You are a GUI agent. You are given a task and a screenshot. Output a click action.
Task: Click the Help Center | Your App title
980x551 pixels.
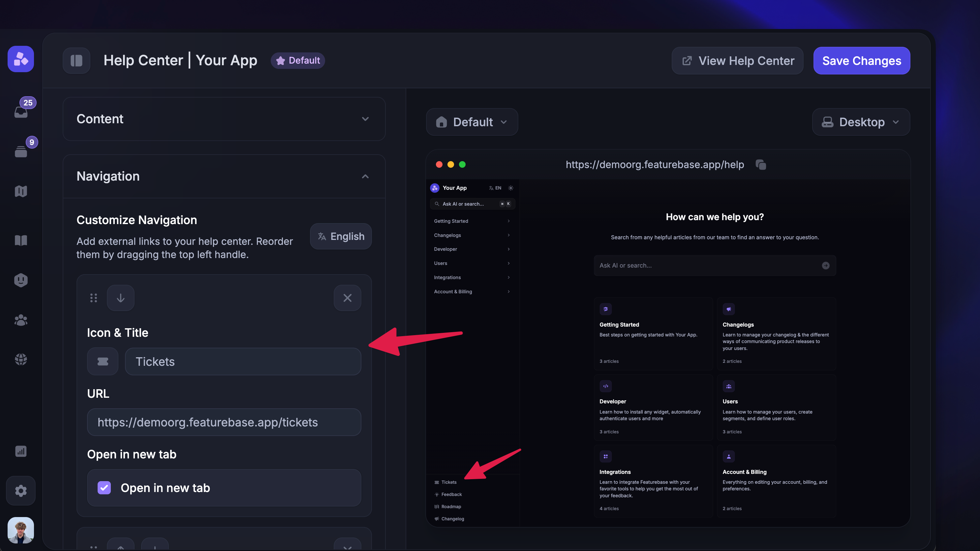pyautogui.click(x=180, y=60)
